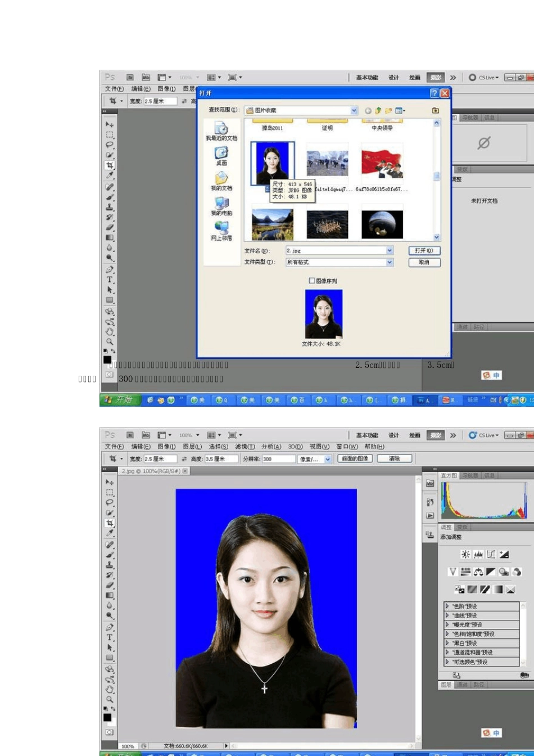This screenshot has height=756, width=534.
Task: Select the Path Selection tool in the 2.jpg window
Action: click(110, 647)
